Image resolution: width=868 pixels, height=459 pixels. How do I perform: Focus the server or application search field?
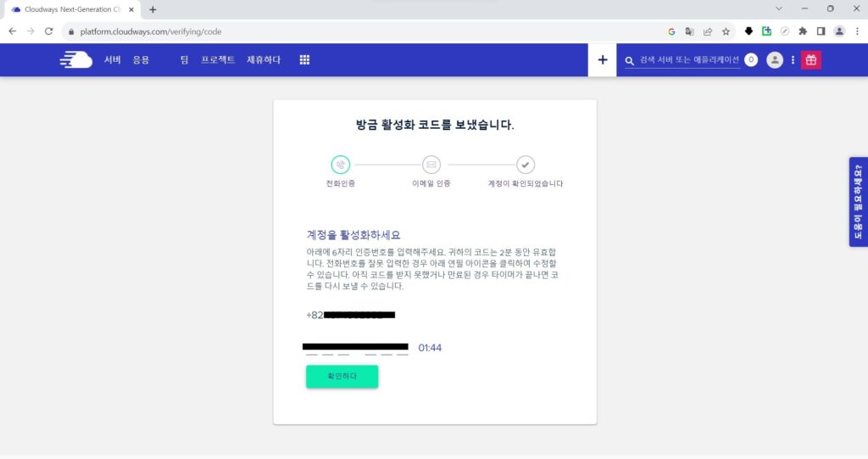click(689, 60)
